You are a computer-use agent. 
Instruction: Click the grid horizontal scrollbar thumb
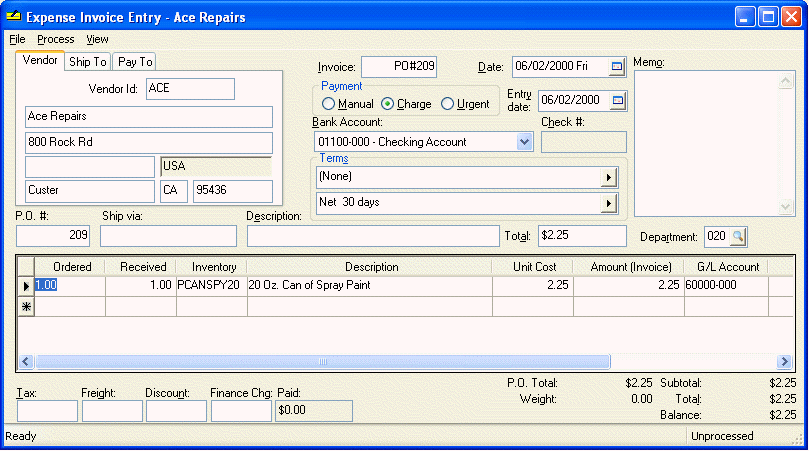(323, 362)
